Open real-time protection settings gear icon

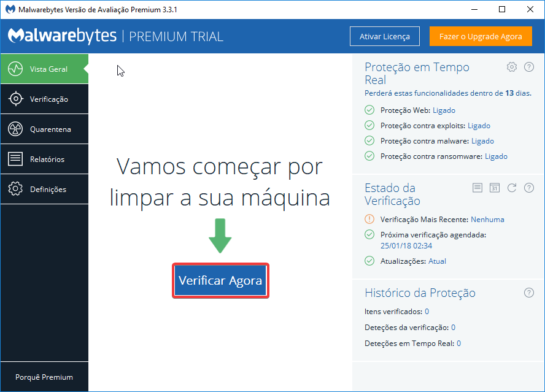coord(512,67)
